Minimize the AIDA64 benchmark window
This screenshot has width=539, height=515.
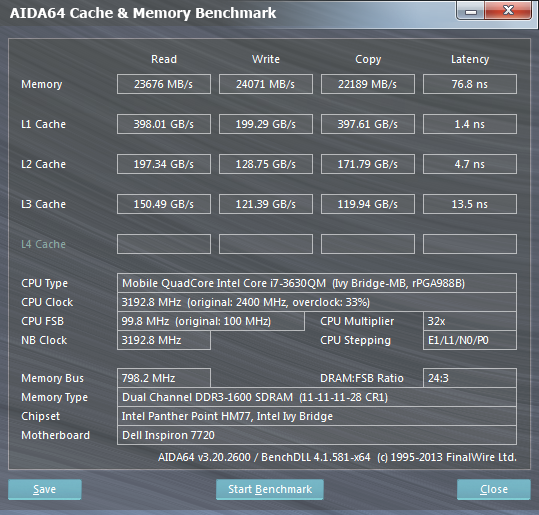click(471, 11)
